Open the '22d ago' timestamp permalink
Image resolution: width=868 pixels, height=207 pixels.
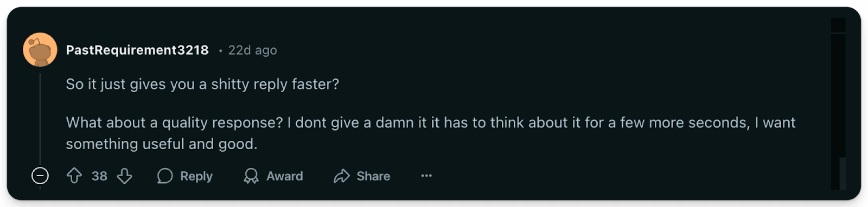point(252,50)
